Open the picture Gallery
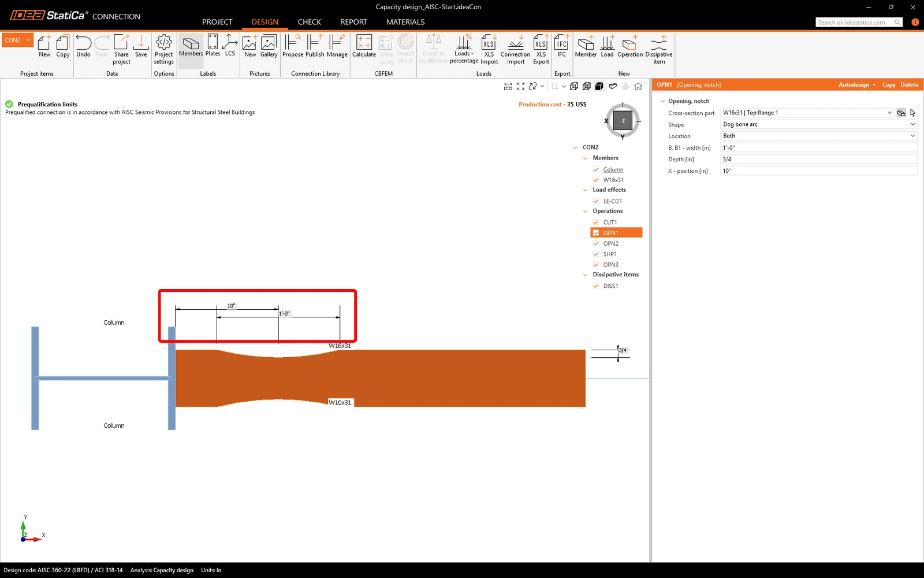 click(x=269, y=46)
